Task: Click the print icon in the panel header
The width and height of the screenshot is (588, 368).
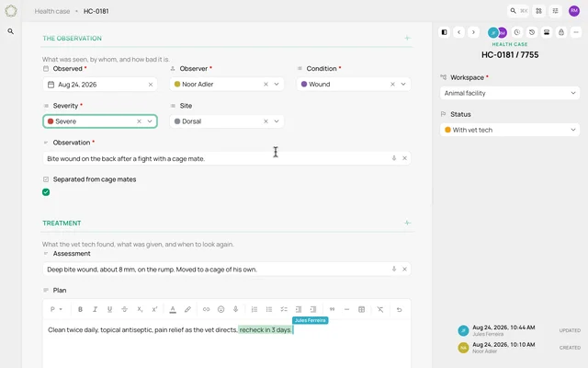Action: pyautogui.click(x=547, y=32)
